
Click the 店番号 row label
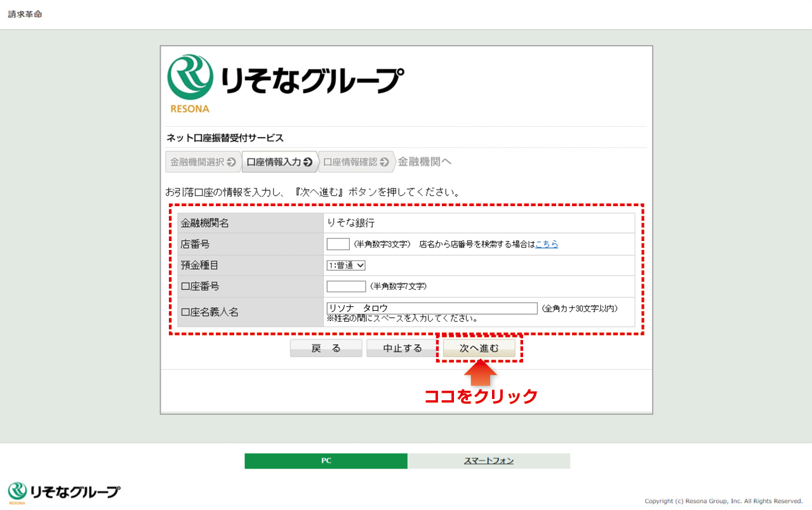point(196,244)
